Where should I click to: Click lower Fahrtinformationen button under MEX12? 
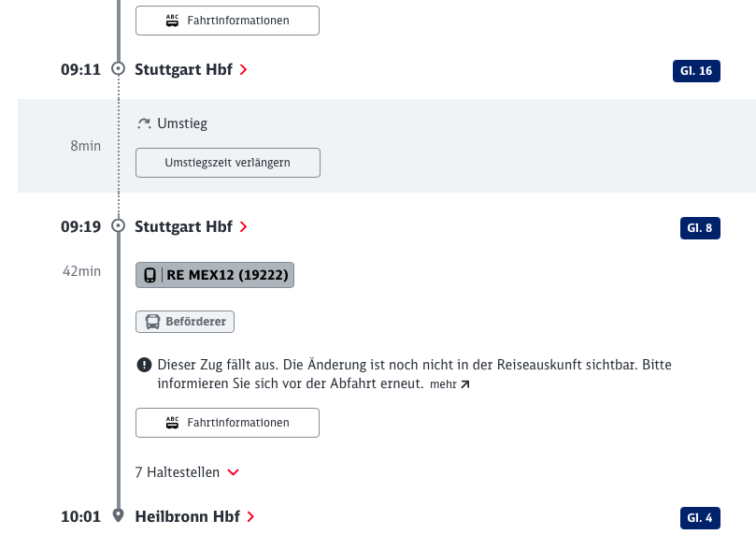pyautogui.click(x=227, y=423)
